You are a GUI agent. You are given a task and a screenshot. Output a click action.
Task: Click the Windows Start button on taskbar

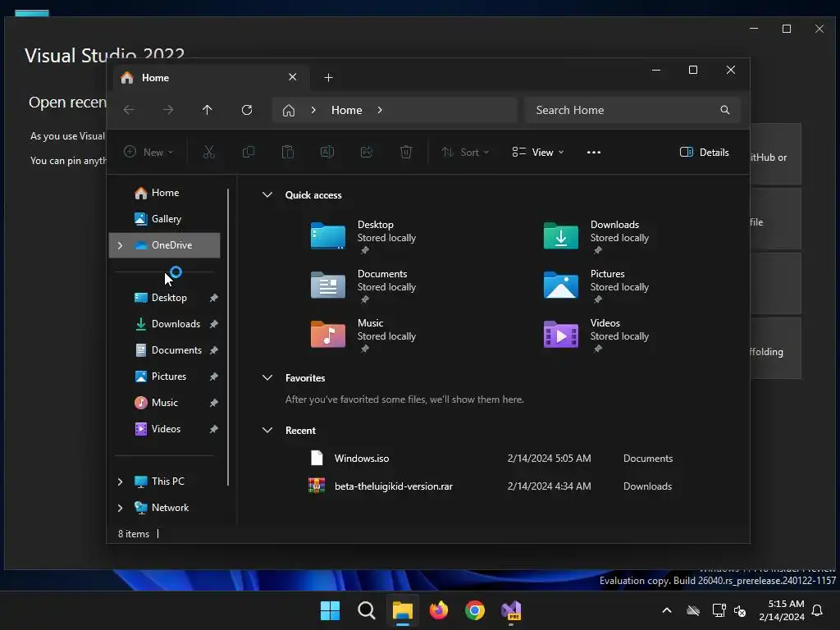click(330, 610)
